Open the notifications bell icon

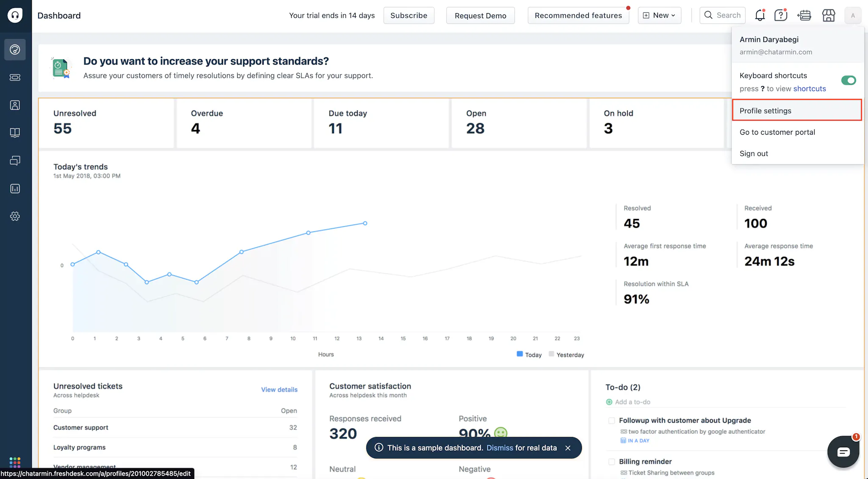click(x=759, y=16)
